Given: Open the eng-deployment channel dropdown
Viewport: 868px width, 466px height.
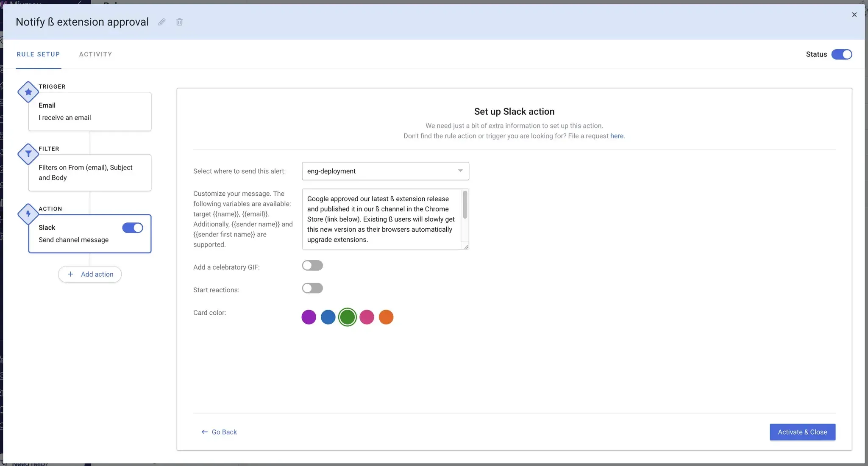Looking at the screenshot, I should tap(385, 171).
